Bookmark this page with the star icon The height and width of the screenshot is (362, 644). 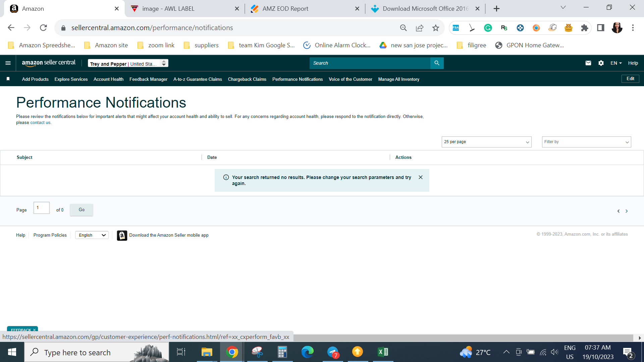click(436, 28)
